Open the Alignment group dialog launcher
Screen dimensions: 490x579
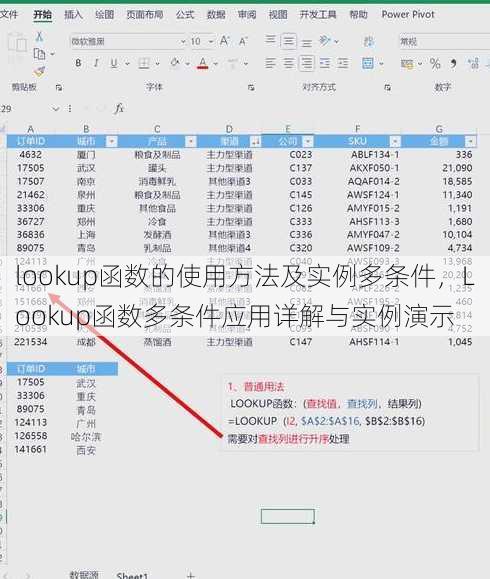click(x=387, y=88)
